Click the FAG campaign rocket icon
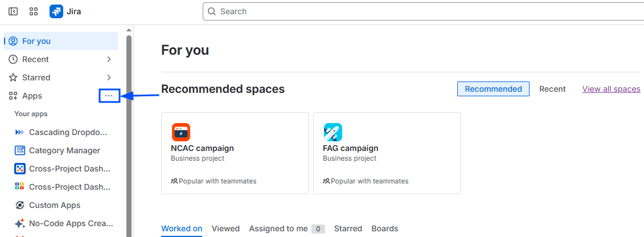 pos(333,132)
